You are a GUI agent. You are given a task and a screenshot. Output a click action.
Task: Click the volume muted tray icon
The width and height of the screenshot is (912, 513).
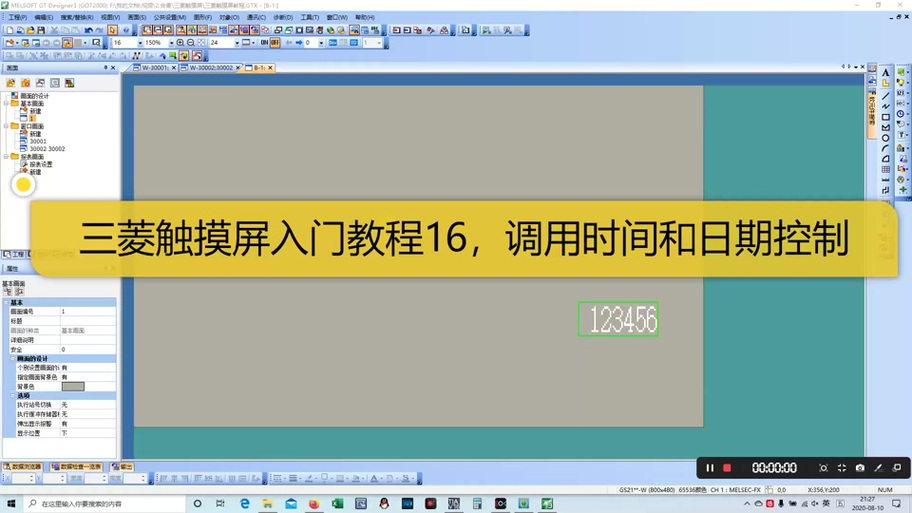tap(815, 504)
